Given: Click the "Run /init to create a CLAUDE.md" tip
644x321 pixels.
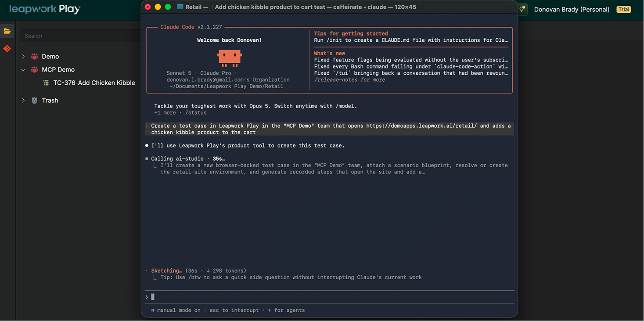Looking at the screenshot, I should coord(411,40).
